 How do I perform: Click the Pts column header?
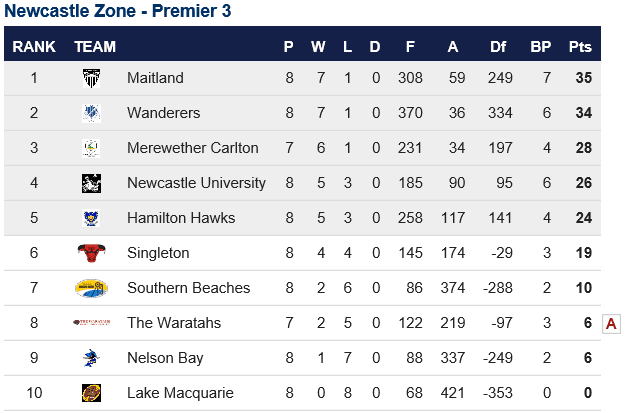[580, 46]
